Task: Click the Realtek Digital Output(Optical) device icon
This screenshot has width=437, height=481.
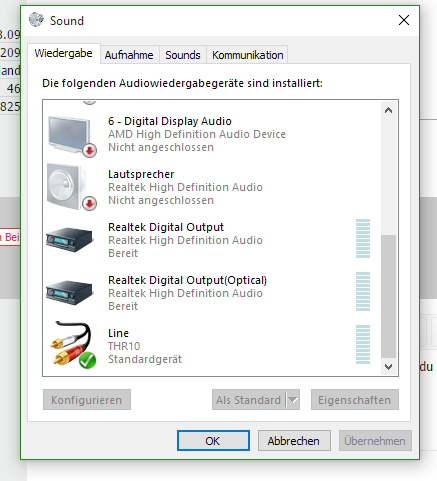Action: click(x=69, y=293)
